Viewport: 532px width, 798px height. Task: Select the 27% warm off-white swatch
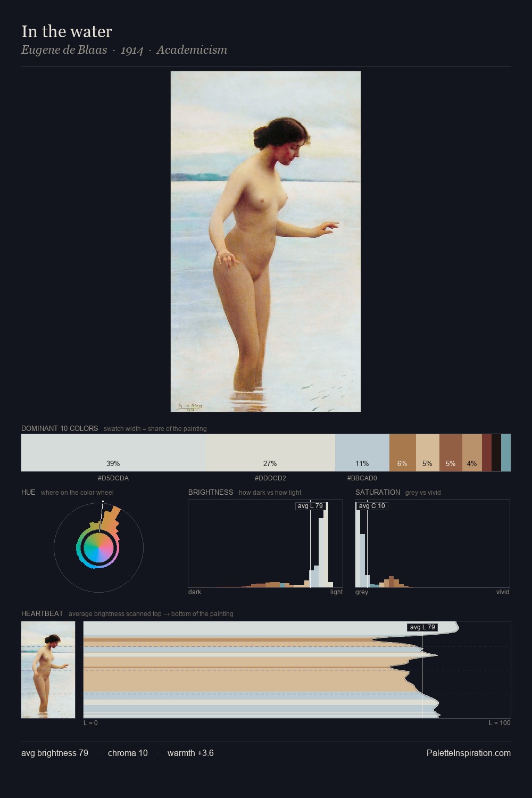(270, 453)
